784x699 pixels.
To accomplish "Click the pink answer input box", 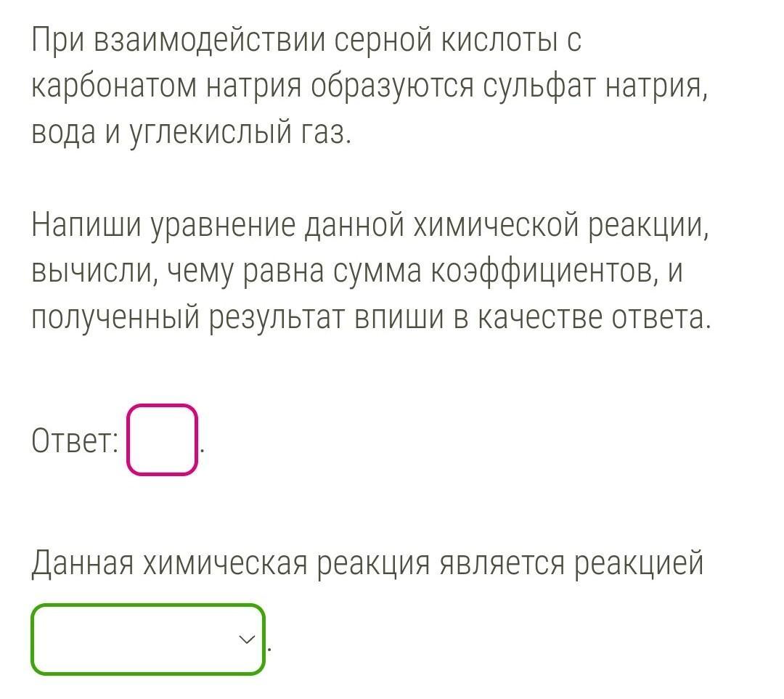I will point(162,440).
